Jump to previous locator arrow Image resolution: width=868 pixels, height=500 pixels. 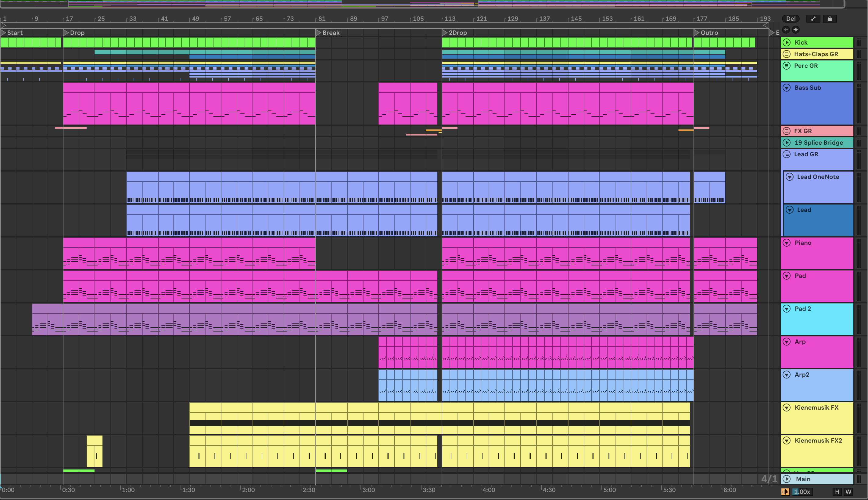tap(786, 30)
